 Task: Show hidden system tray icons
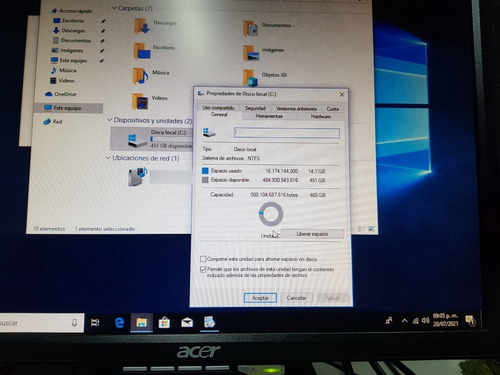pyautogui.click(x=404, y=321)
